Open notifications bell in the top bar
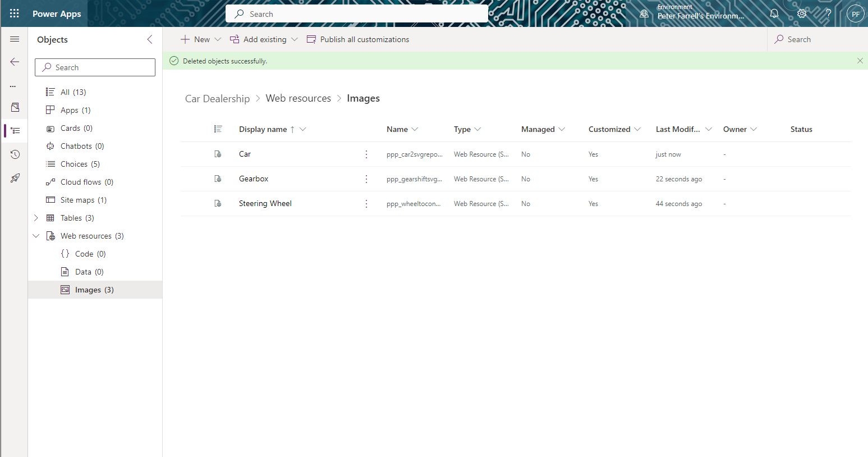Viewport: 868px width, 457px height. tap(774, 13)
